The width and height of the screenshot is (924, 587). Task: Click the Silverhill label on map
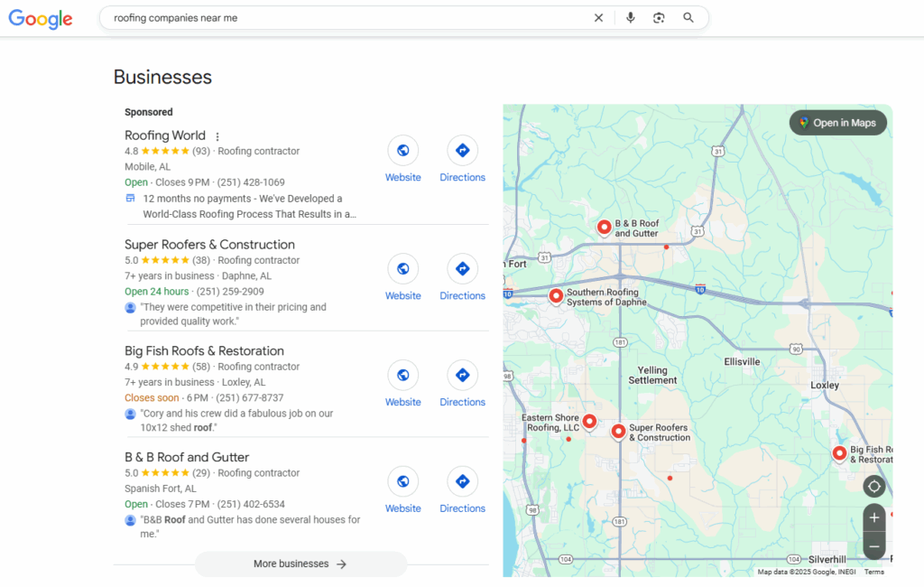pos(827,559)
